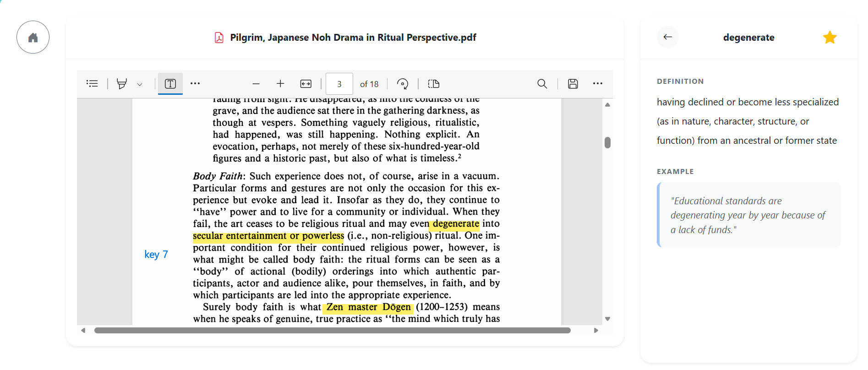Click highlighted phrase secular entertainment or powerless
Screen dimensions: 868x370
click(268, 236)
